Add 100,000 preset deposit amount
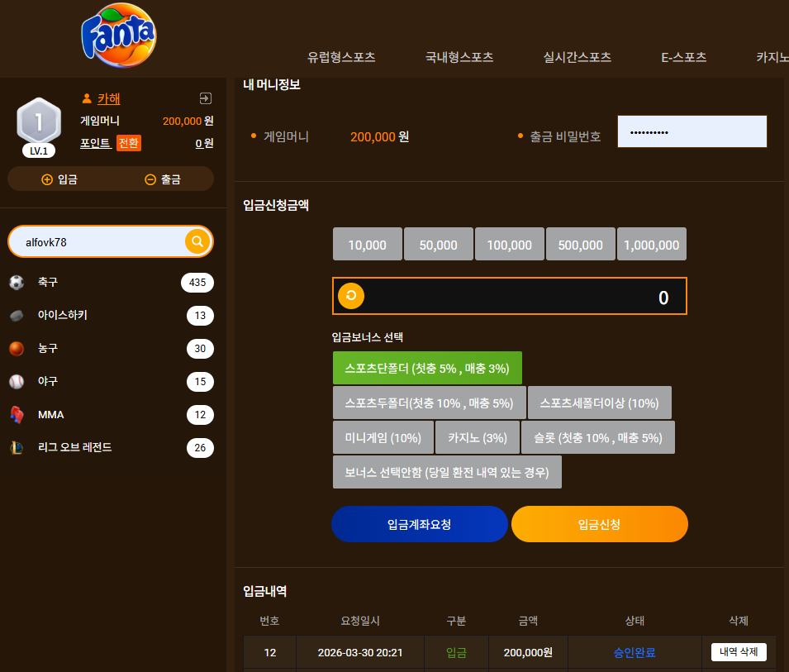Screen dimensions: 789x672 [x=509, y=244]
